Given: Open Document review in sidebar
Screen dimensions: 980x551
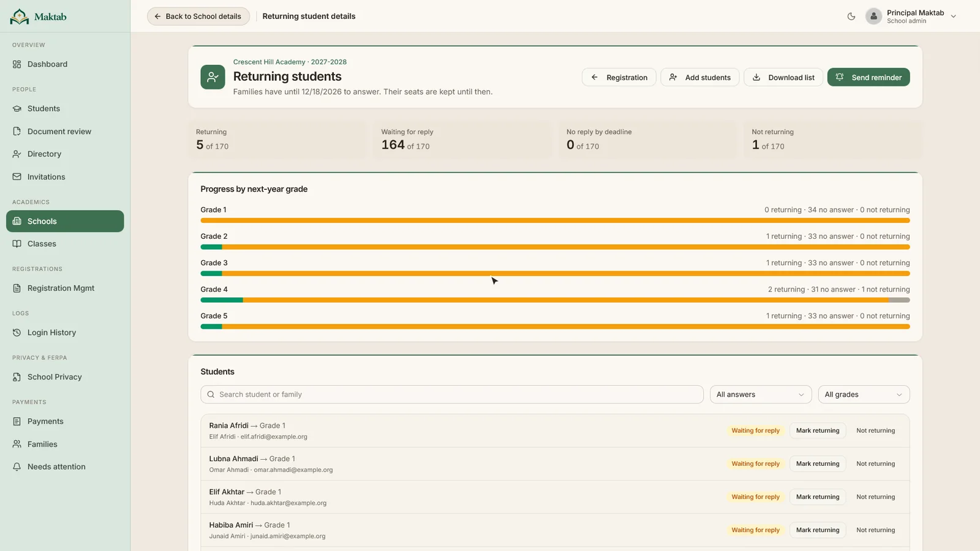Looking at the screenshot, I should tap(65, 132).
